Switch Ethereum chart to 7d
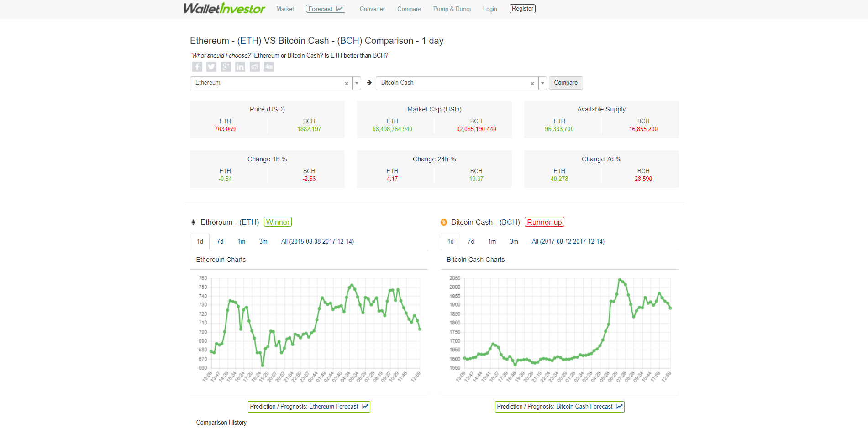This screenshot has width=868, height=430. click(x=220, y=242)
